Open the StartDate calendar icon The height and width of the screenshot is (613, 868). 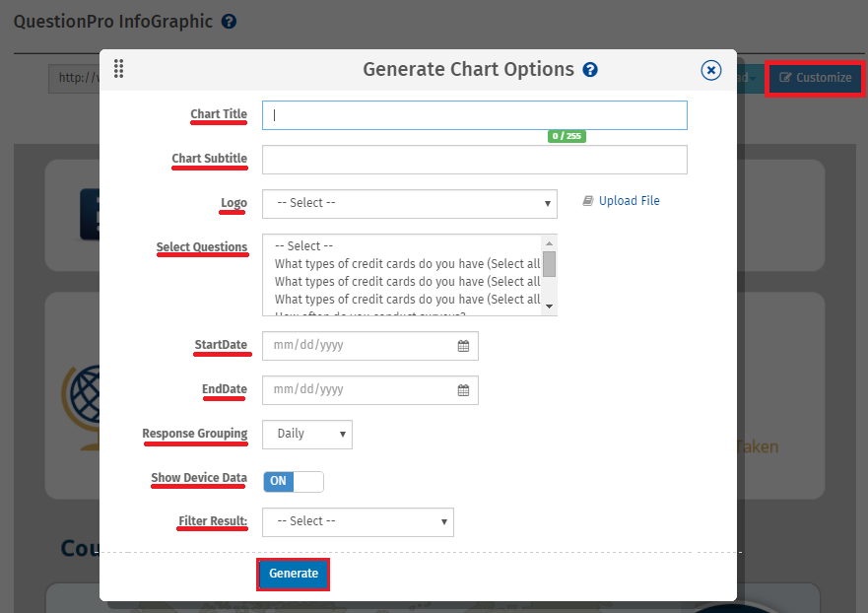coord(463,346)
